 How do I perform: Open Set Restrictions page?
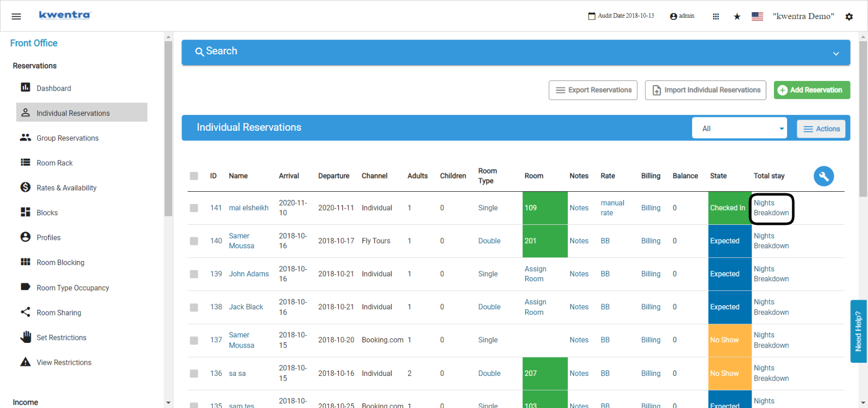[x=62, y=337]
